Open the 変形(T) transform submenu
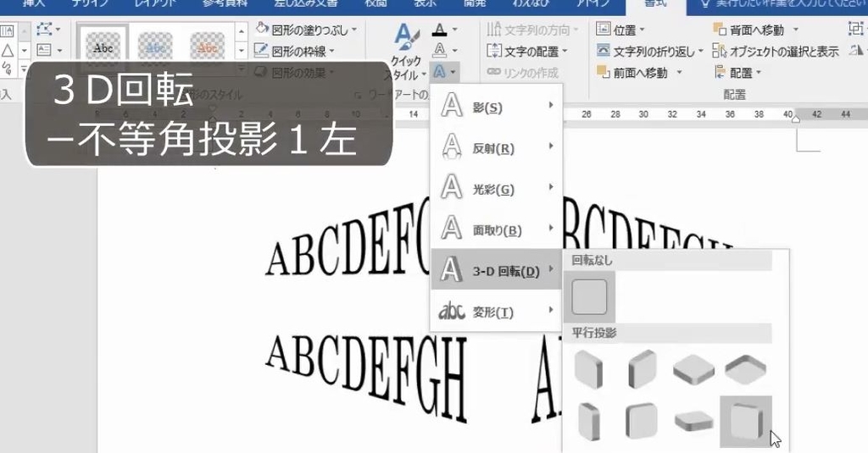The height and width of the screenshot is (453, 868). (x=497, y=311)
